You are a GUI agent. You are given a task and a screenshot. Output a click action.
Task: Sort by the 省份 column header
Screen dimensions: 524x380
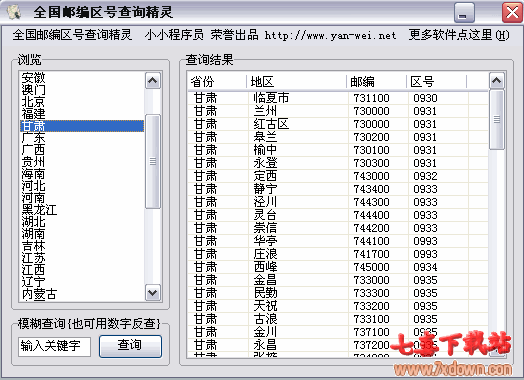click(x=217, y=82)
